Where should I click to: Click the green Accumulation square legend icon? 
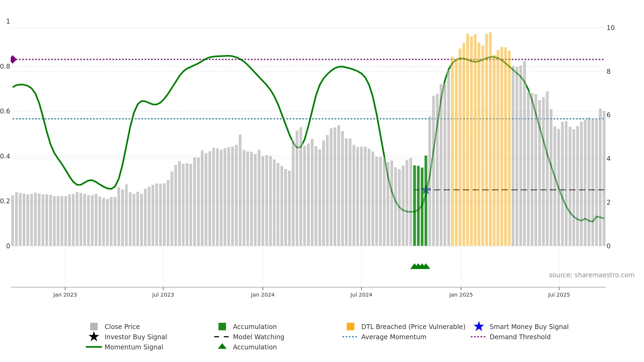222,326
